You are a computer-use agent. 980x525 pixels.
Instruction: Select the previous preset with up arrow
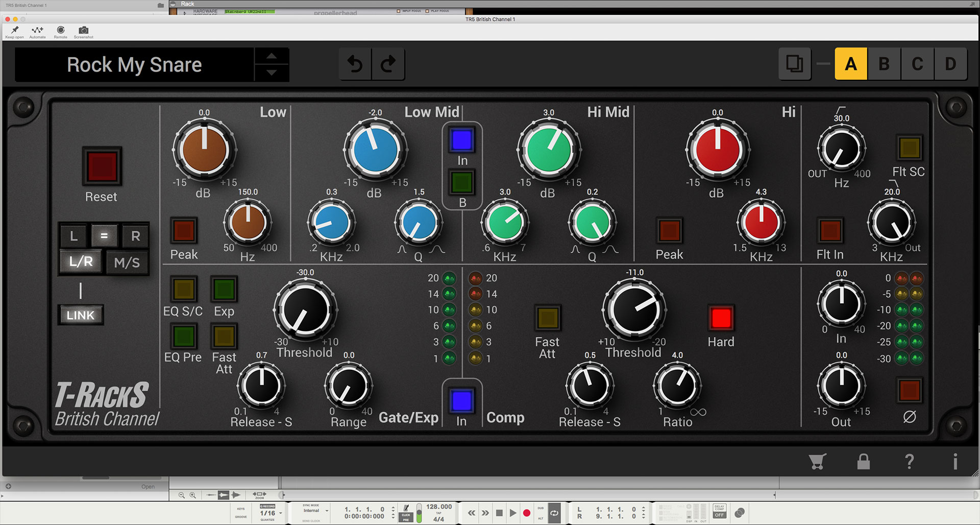pos(272,56)
